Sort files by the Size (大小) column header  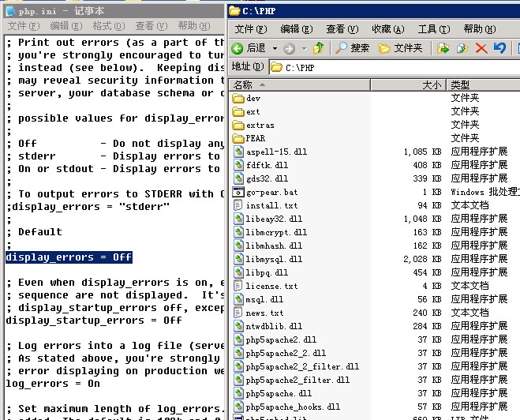(431, 84)
